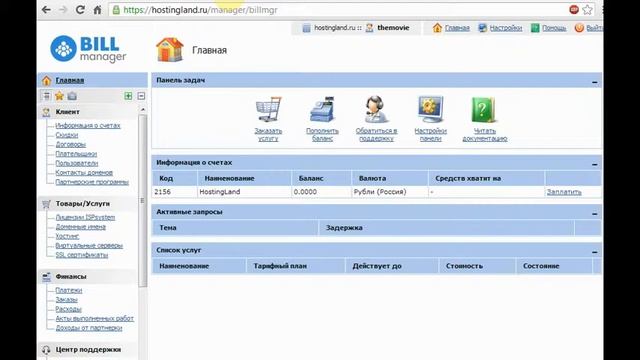Collapse all menu sections with minus icon
Viewport: 640px width, 360px height.
click(141, 96)
